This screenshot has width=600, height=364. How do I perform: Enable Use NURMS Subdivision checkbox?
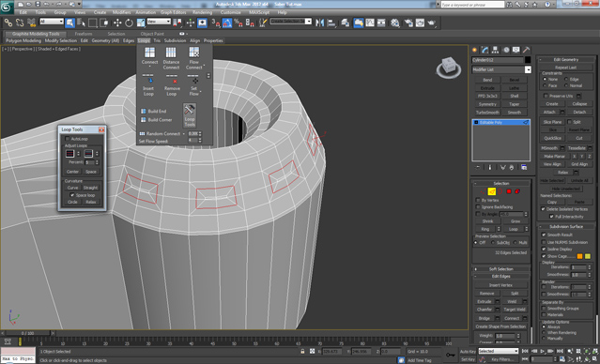(x=544, y=242)
